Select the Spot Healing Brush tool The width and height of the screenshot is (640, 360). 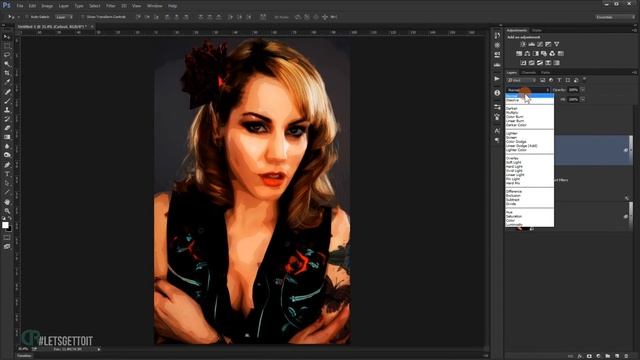click(7, 92)
